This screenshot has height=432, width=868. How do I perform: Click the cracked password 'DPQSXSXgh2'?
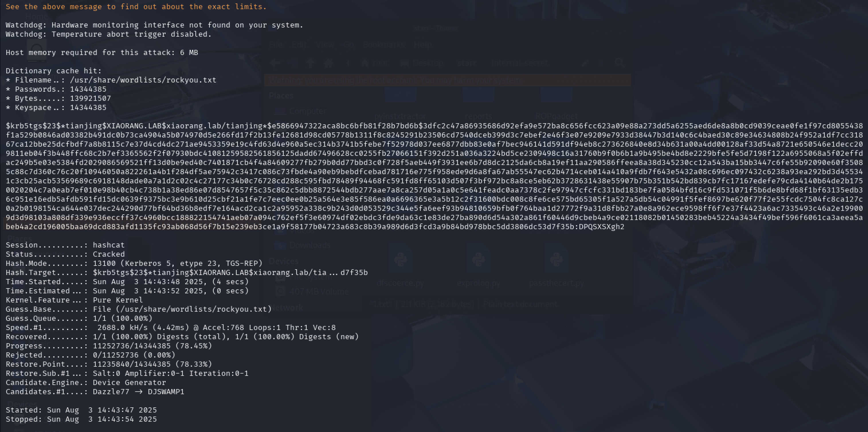click(601, 226)
